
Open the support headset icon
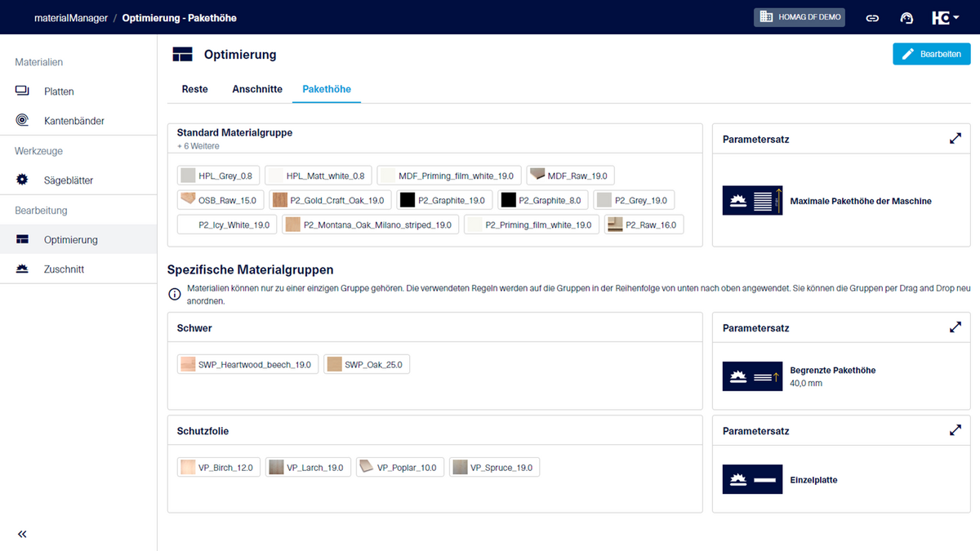click(906, 17)
